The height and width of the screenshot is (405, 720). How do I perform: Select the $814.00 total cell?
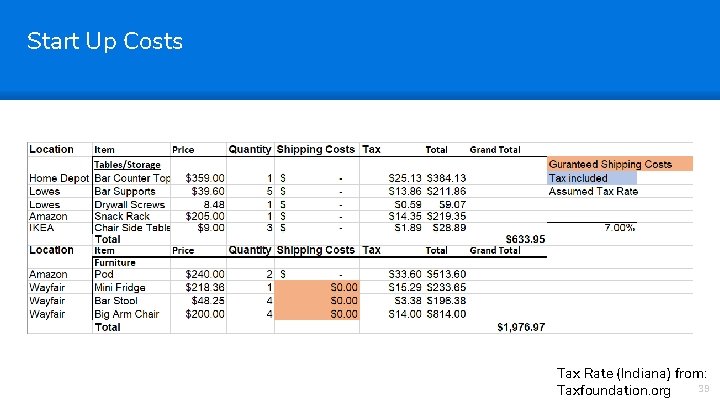(x=446, y=314)
